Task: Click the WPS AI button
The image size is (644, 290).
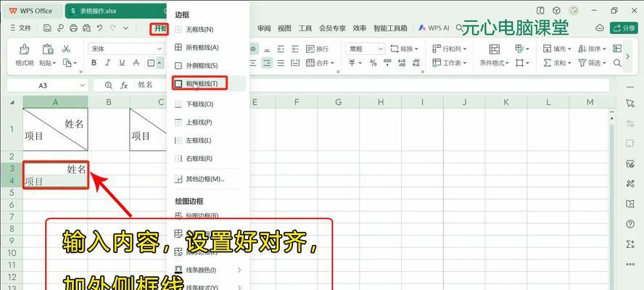Action: [434, 28]
